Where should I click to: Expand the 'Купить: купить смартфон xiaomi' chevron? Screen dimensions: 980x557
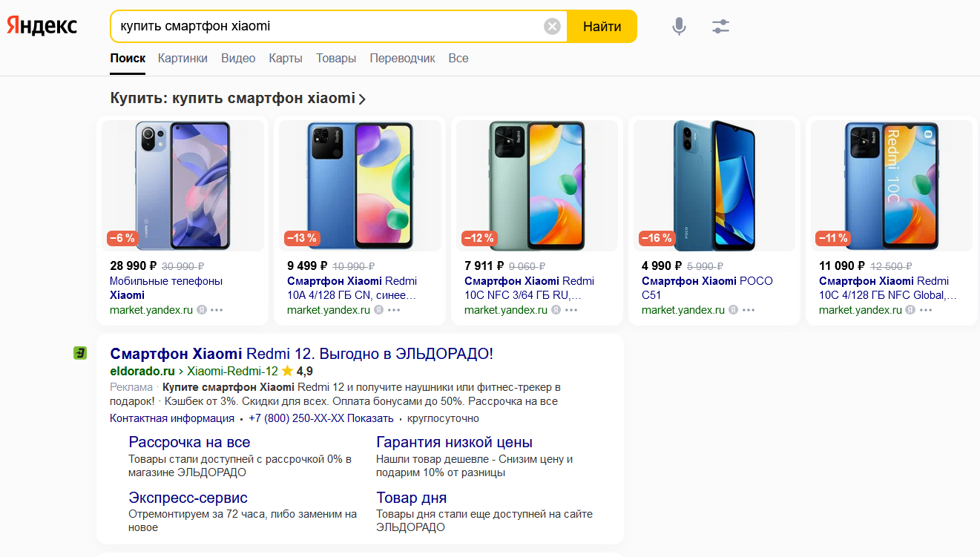[362, 99]
